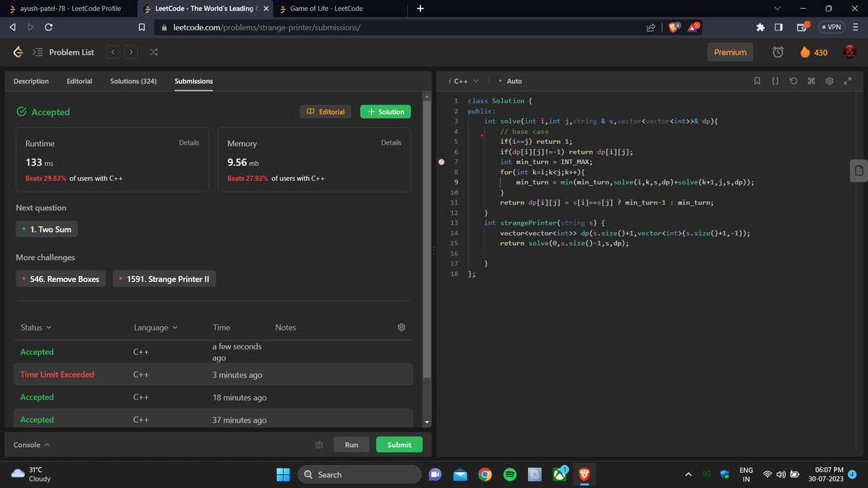Open submissions table settings gear
The height and width of the screenshot is (488, 868).
[x=401, y=328]
